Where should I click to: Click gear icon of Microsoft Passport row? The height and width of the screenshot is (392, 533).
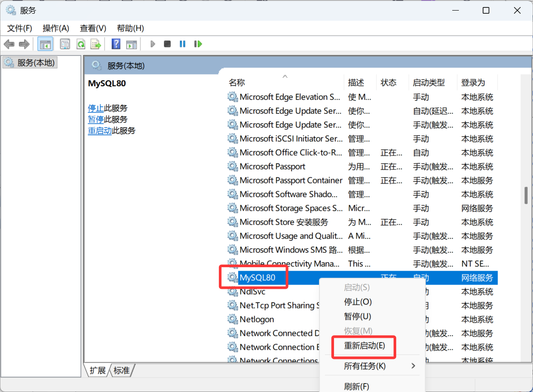(x=233, y=166)
